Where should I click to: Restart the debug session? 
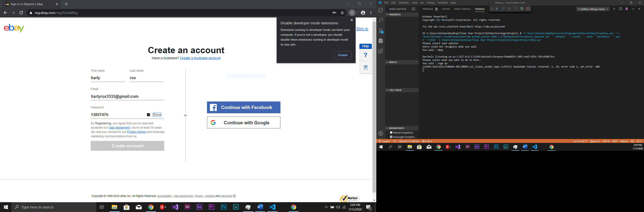point(522,8)
